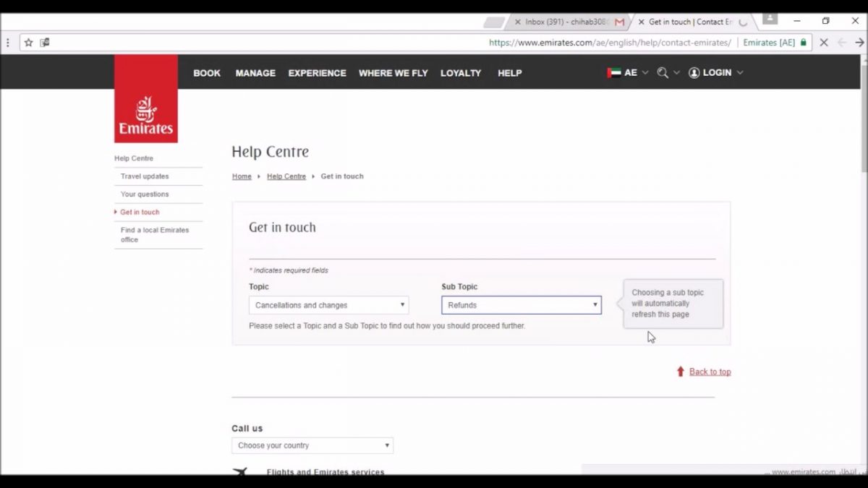Expand the Topic dropdown showing Cancellations and changes
Screen dimensions: 868x488
329,305
